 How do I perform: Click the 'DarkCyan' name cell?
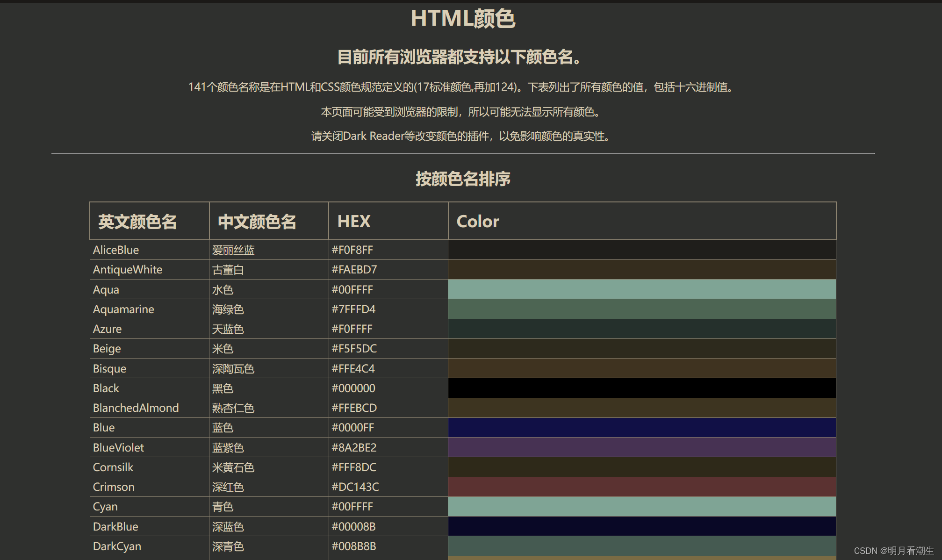click(150, 546)
